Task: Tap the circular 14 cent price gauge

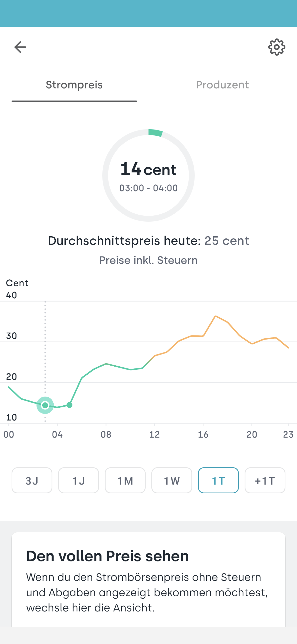Action: point(148,175)
